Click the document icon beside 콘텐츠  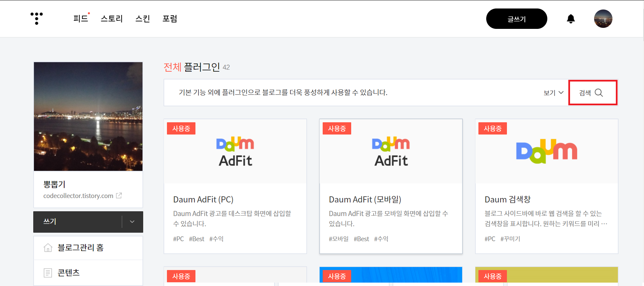pos(48,273)
